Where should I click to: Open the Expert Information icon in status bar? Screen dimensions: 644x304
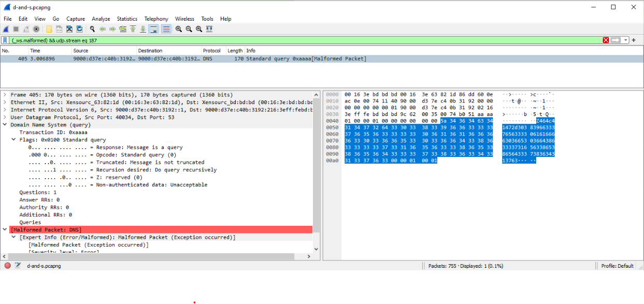coord(9,266)
